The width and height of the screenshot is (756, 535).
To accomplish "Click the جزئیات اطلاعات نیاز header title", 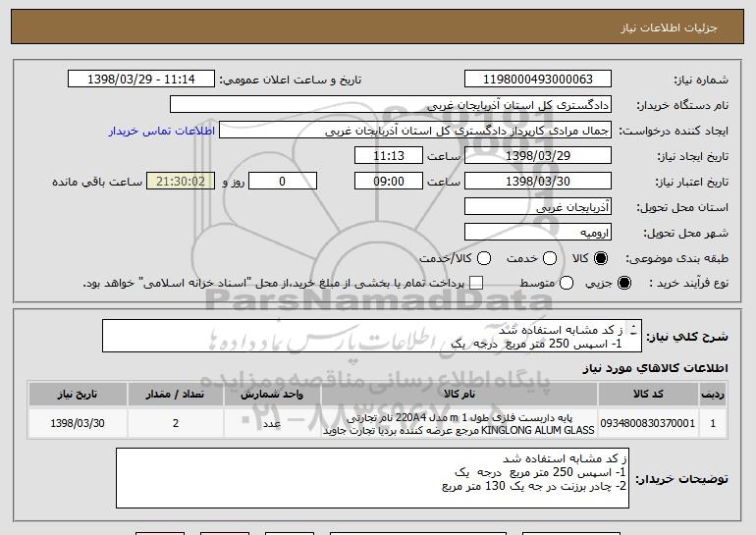I will pyautogui.click(x=669, y=27).
